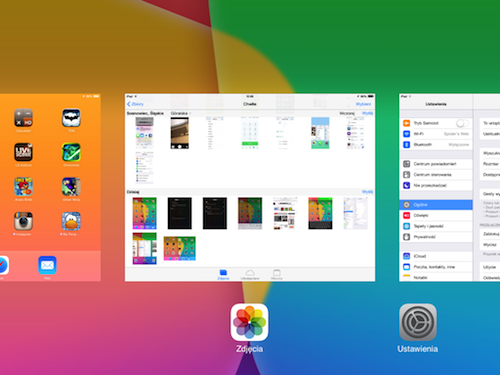This screenshot has height=375, width=500.
Task: Tap the Poczta, kontakty, inne mail icon
Action: click(x=406, y=267)
